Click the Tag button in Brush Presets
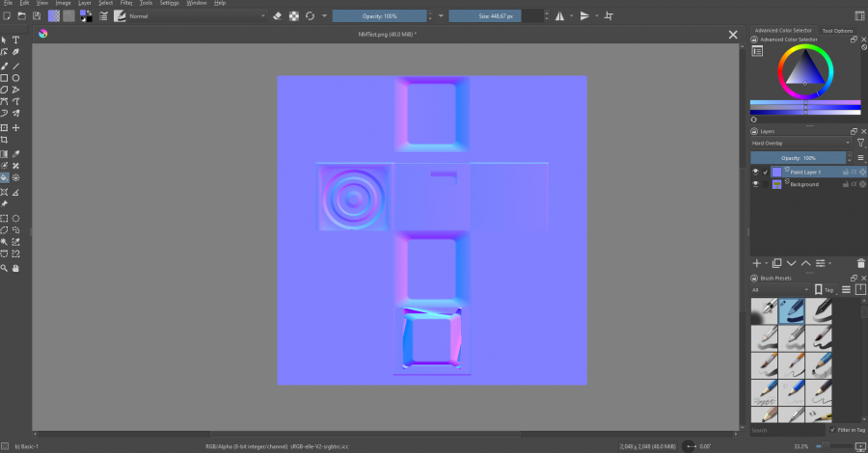The height and width of the screenshot is (453, 868). click(x=825, y=289)
